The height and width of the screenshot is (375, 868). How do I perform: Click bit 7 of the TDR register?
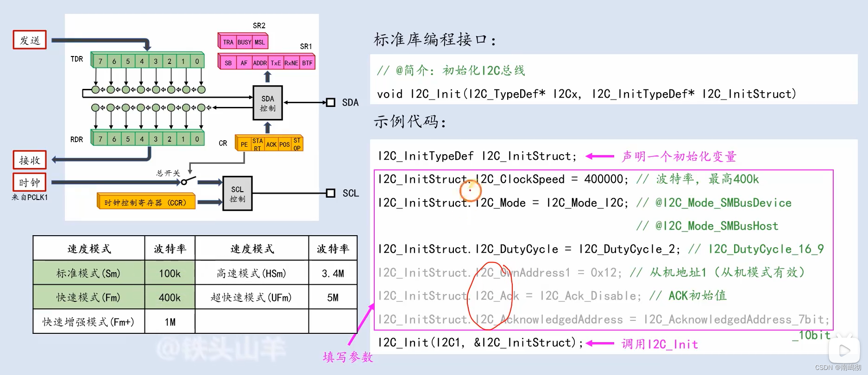pyautogui.click(x=100, y=61)
